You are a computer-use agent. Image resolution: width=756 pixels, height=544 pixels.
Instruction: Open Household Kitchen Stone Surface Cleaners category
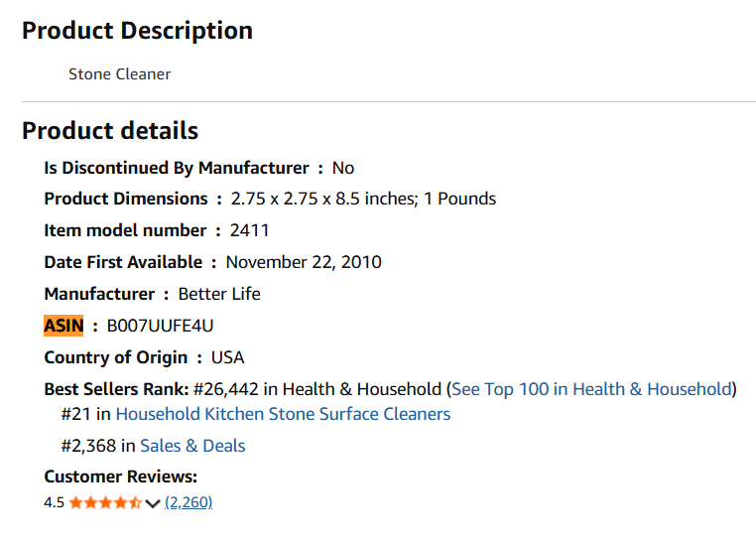click(283, 414)
